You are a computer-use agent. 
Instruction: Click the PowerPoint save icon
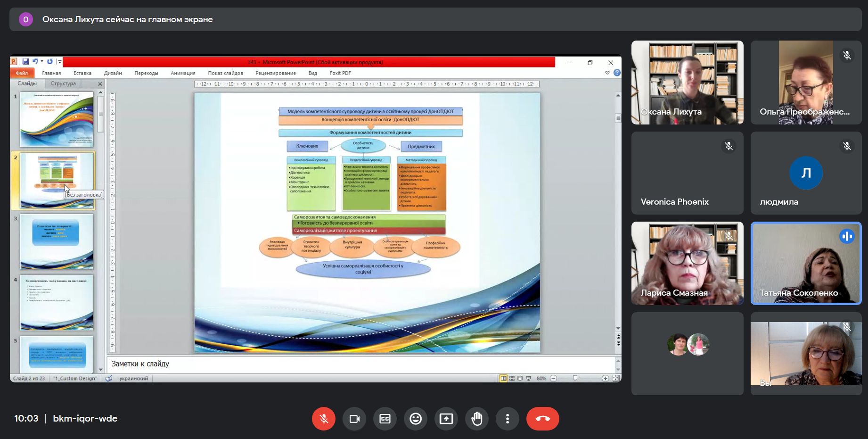pos(25,62)
